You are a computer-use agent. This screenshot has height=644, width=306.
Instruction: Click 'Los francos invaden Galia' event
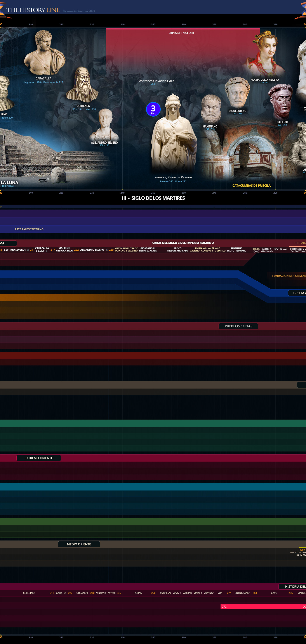156,81
